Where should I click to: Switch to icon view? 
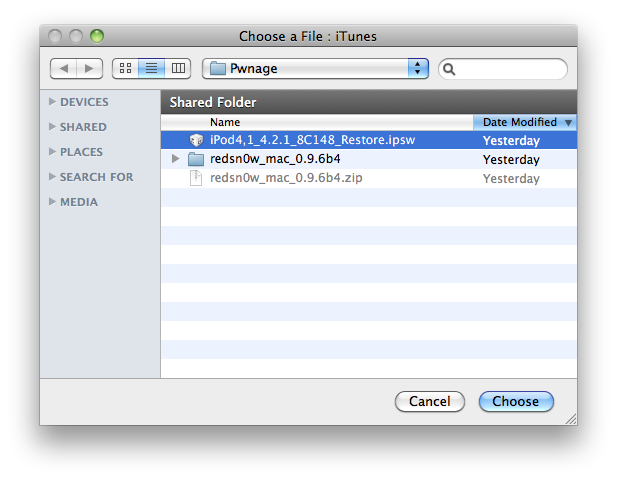(125, 68)
